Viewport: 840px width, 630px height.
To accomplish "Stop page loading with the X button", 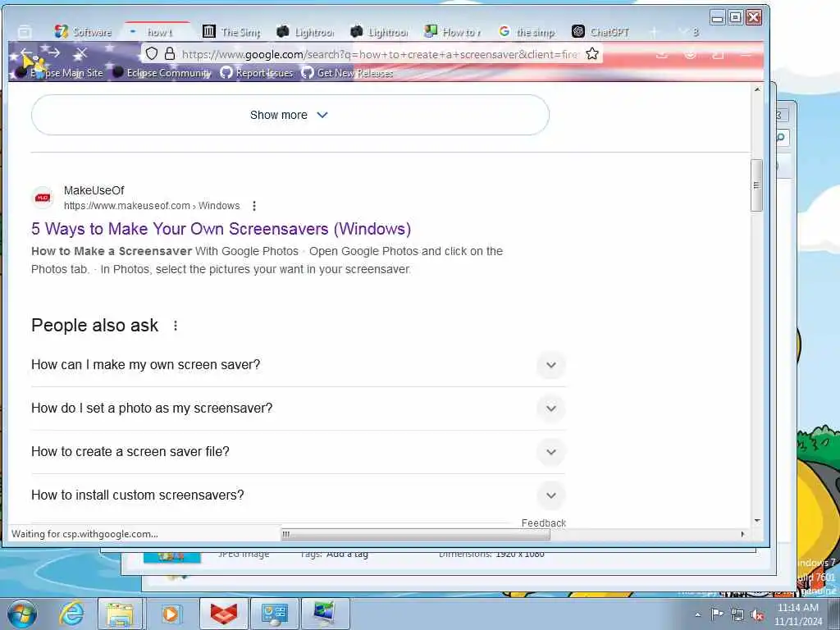I will tap(81, 53).
